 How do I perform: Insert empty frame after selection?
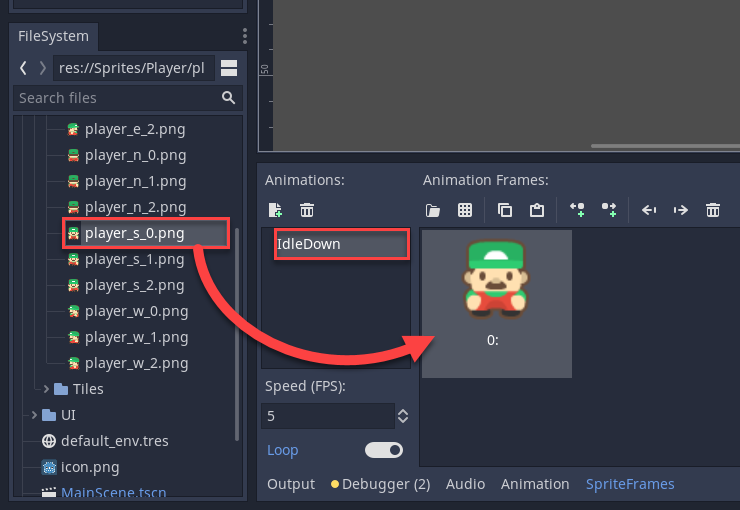pyautogui.click(x=609, y=210)
